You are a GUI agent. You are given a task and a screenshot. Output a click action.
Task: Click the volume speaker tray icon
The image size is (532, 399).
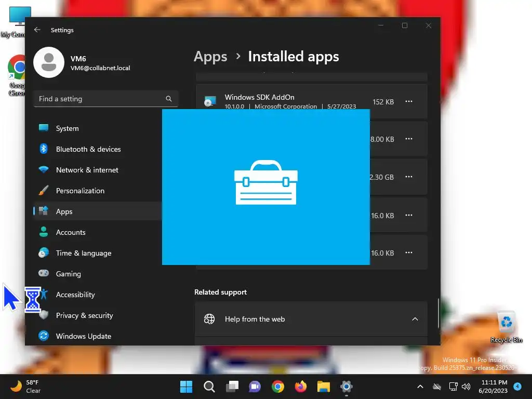(466, 387)
